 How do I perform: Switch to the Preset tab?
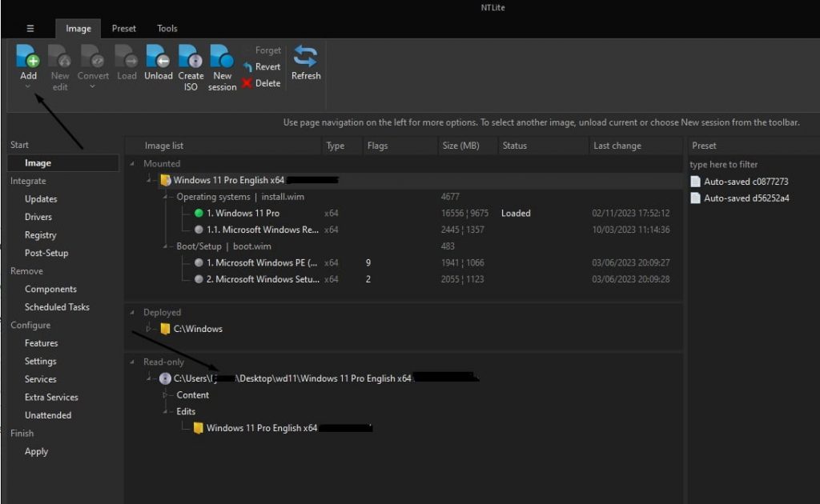pyautogui.click(x=123, y=29)
